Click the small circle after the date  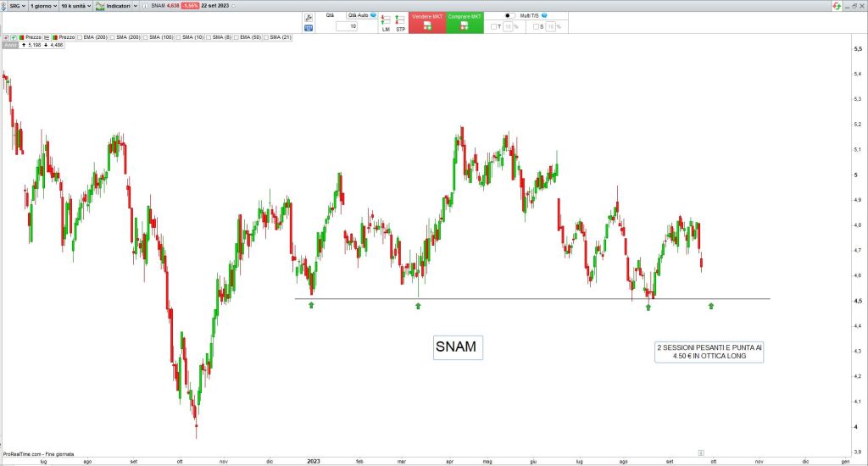tap(233, 6)
